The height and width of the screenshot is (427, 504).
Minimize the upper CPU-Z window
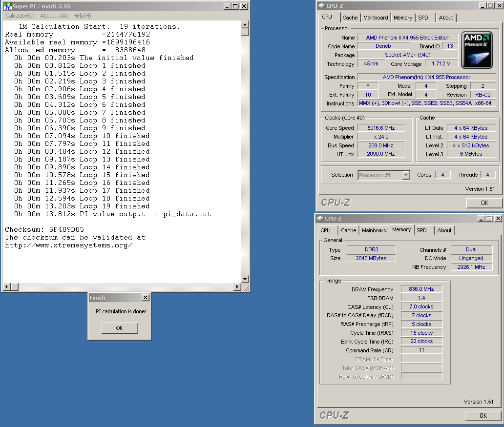[x=483, y=6]
